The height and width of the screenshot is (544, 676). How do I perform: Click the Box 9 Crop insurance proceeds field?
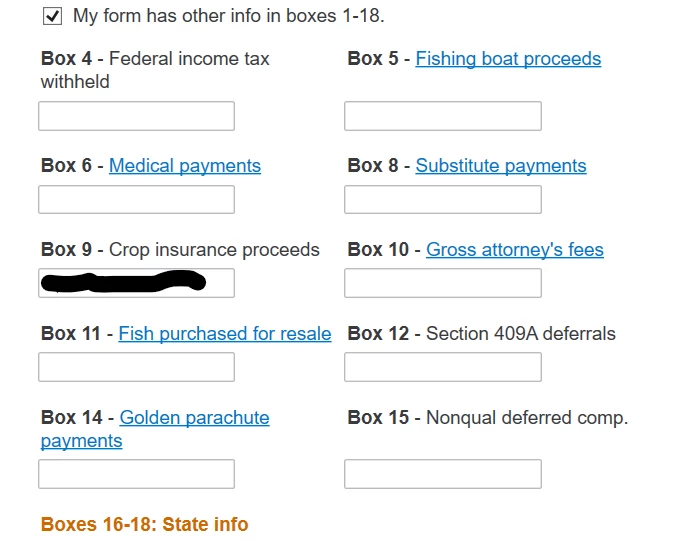click(x=136, y=283)
